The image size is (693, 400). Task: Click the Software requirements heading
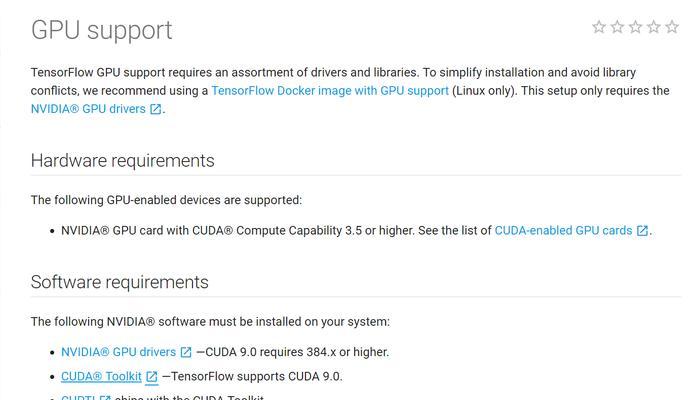click(119, 282)
